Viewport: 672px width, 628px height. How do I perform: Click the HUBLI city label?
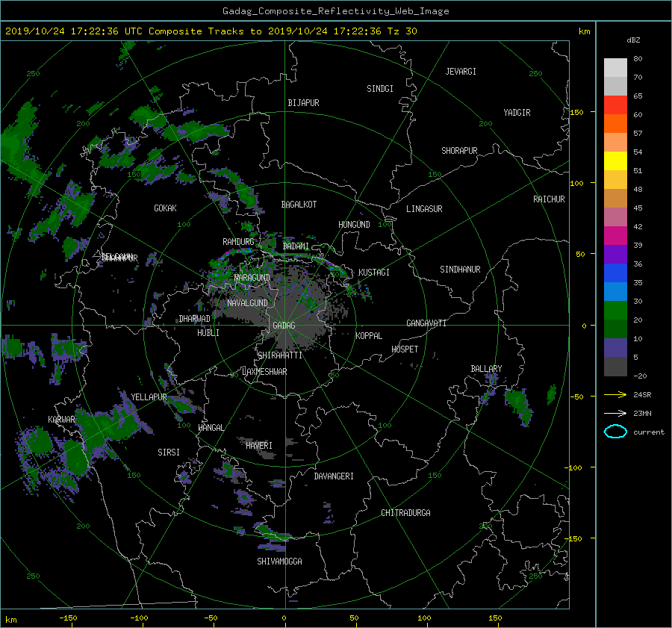208,333
